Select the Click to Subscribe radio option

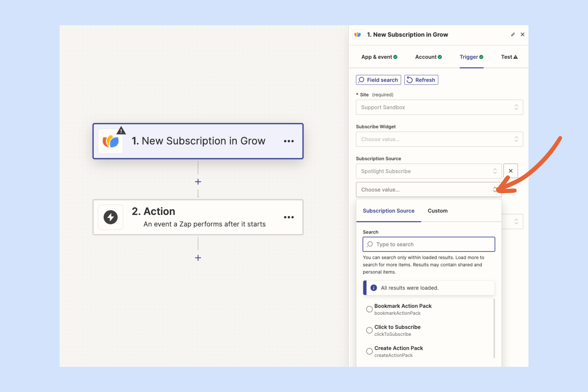tap(369, 330)
